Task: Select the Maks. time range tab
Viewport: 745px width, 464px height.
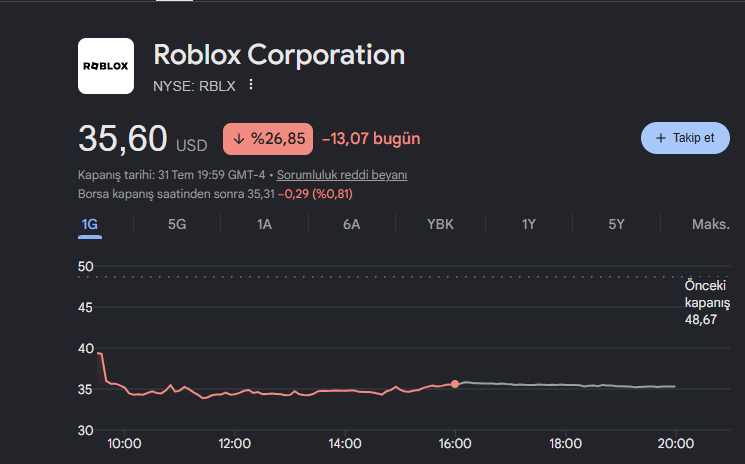Action: click(710, 224)
